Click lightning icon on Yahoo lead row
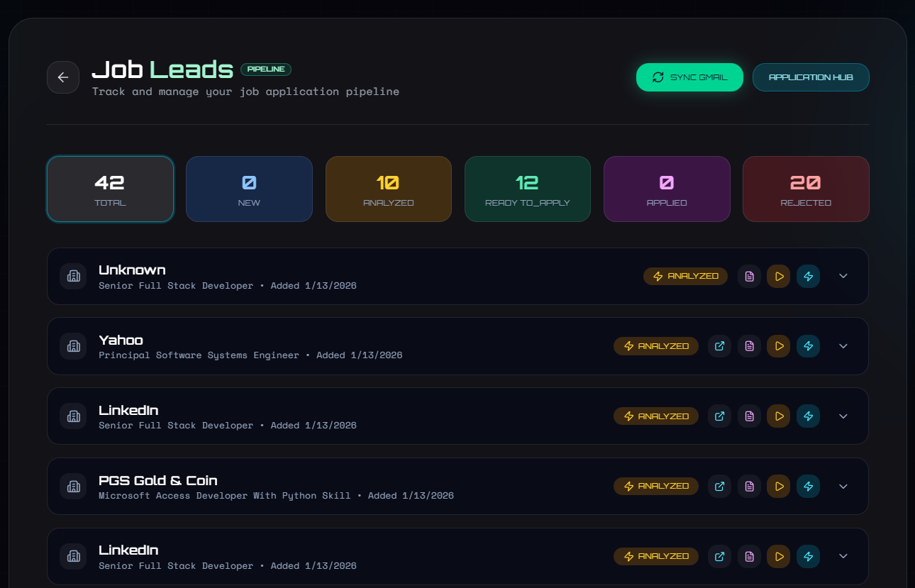The width and height of the screenshot is (915, 588). (x=808, y=346)
